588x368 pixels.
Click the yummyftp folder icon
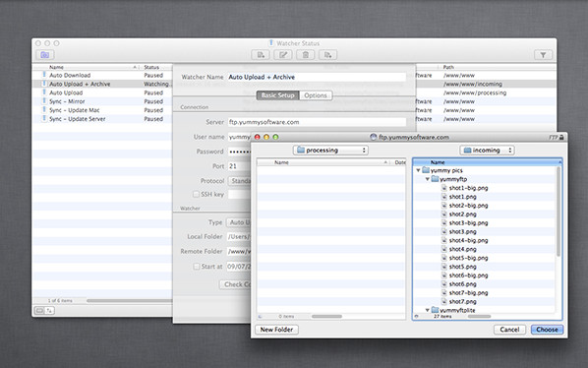coord(435,179)
